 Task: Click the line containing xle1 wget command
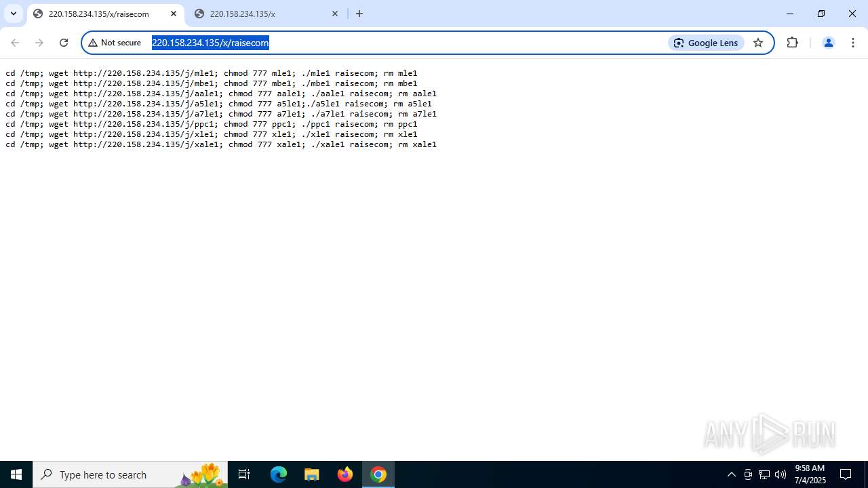(x=212, y=134)
